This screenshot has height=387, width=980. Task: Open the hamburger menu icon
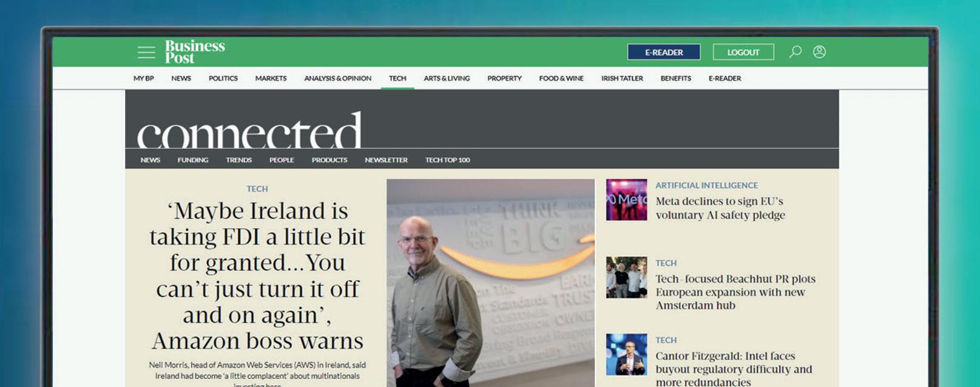coord(146,52)
